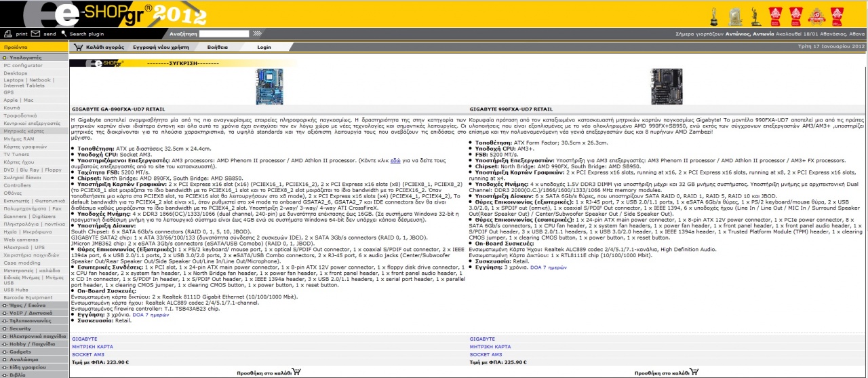Expand the VoIP / Δικτυακά category
This screenshot has width=868, height=378.
coord(34,313)
